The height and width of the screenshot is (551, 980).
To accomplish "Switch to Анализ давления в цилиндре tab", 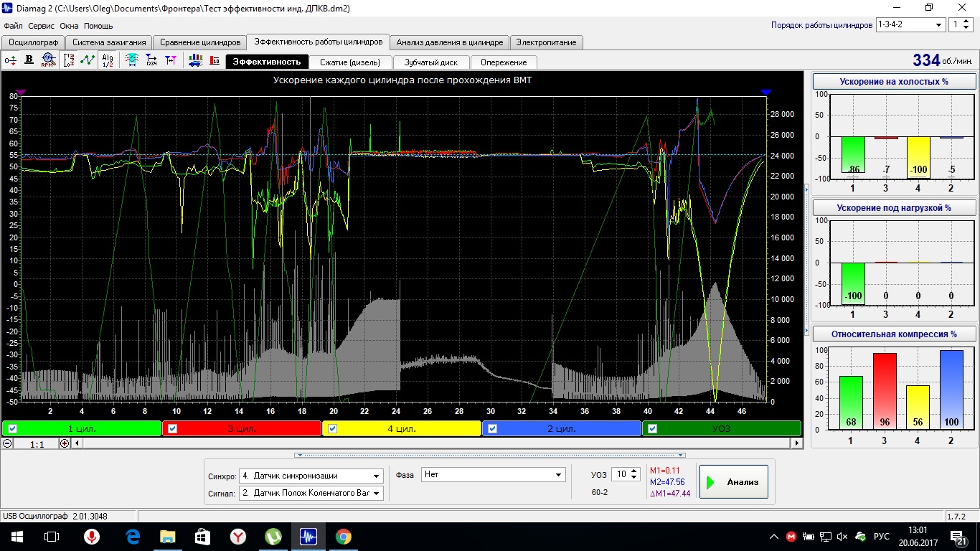I will (x=451, y=42).
